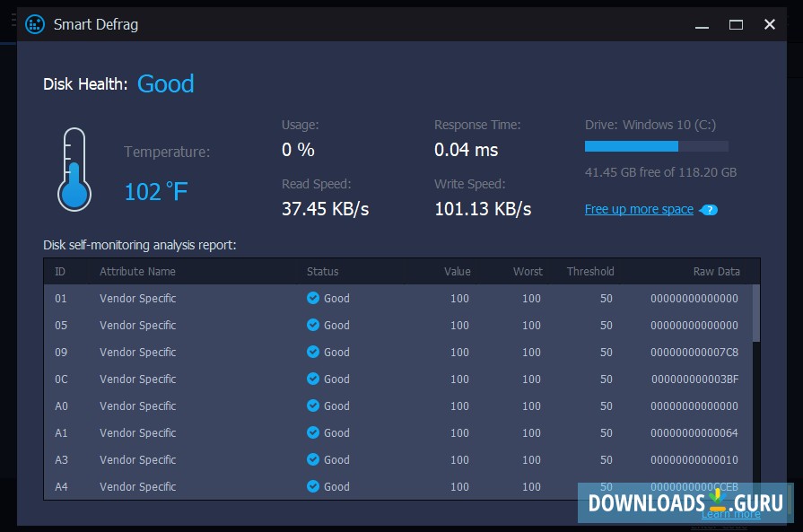Open the help tooltip beside Free up more space
The height and width of the screenshot is (532, 803).
coord(708,209)
